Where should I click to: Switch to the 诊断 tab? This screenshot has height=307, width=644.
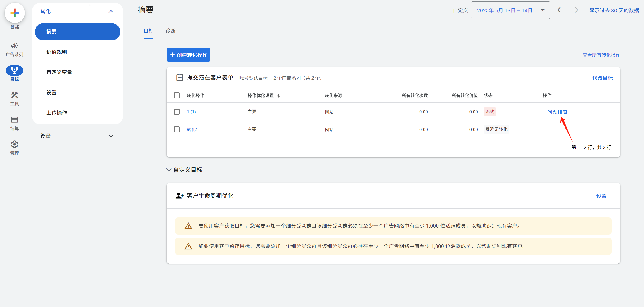click(170, 31)
